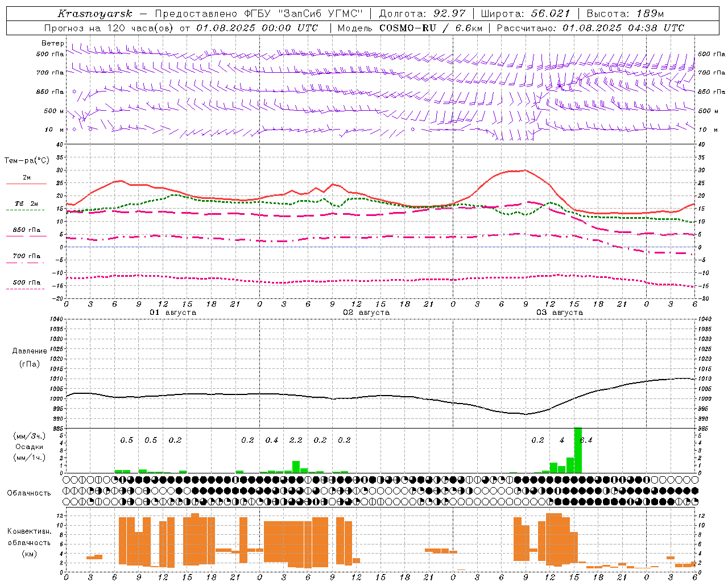Click the '01 августа' date label
Screen dimensions: 728x582
[x=173, y=313]
